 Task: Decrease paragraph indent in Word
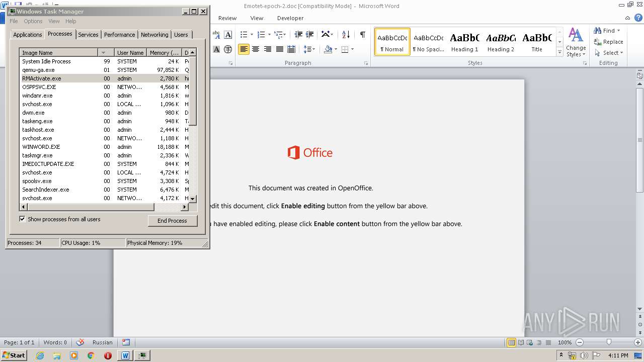(x=298, y=34)
